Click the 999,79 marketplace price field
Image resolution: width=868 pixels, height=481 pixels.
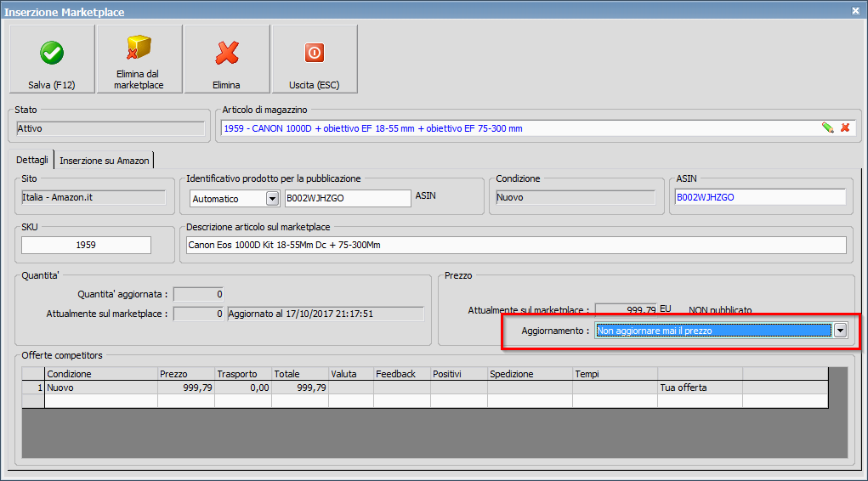click(x=626, y=310)
